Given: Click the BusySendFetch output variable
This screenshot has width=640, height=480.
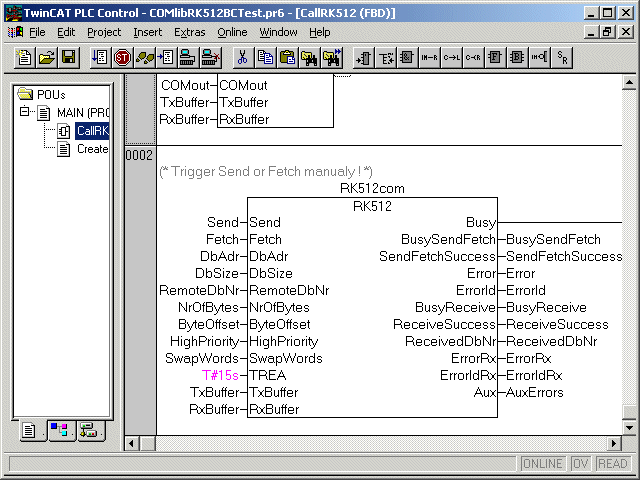Looking at the screenshot, I should (x=553, y=239).
